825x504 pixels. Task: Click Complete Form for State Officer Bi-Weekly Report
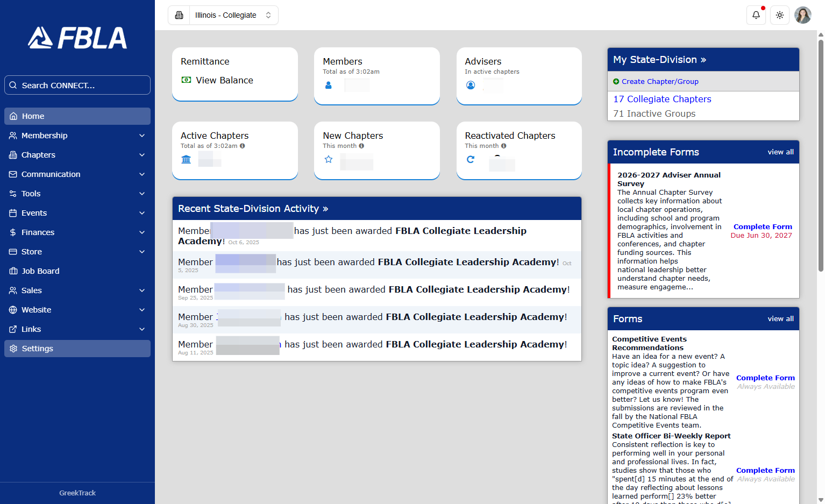765,471
